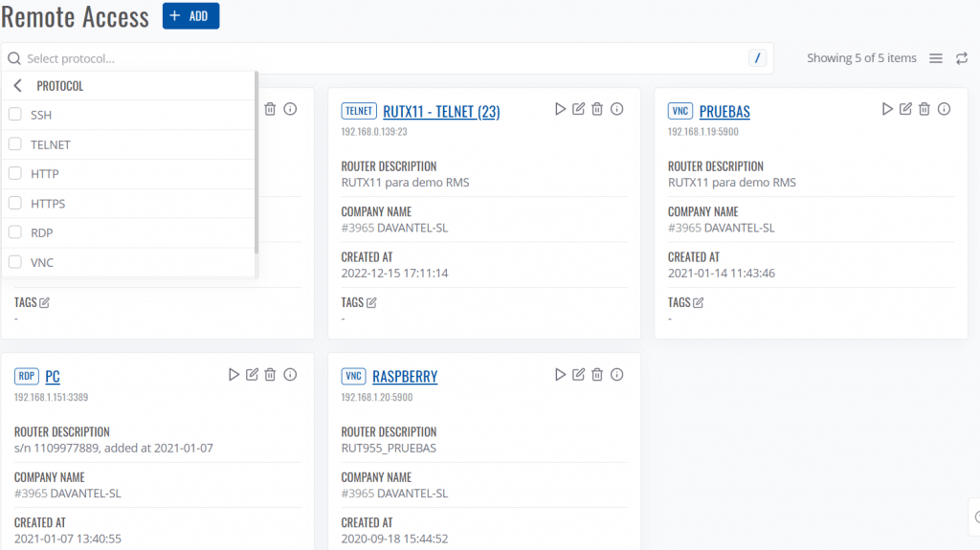Show info for RUTX11 - TELNET (23)

tap(617, 109)
